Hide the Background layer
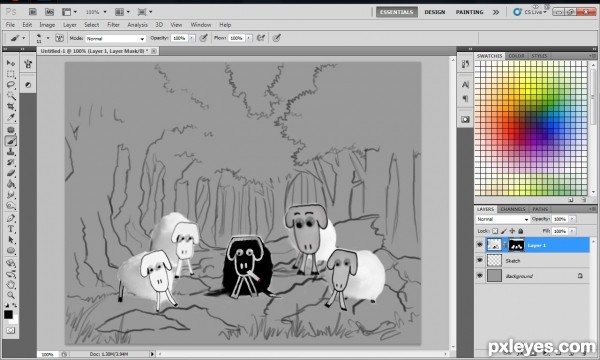This screenshot has width=600, height=360. (x=479, y=275)
